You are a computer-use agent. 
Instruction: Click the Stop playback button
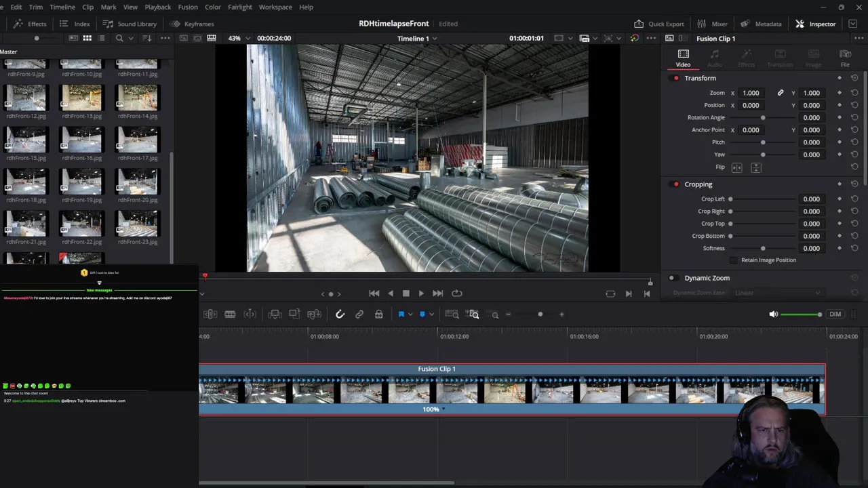pos(406,293)
